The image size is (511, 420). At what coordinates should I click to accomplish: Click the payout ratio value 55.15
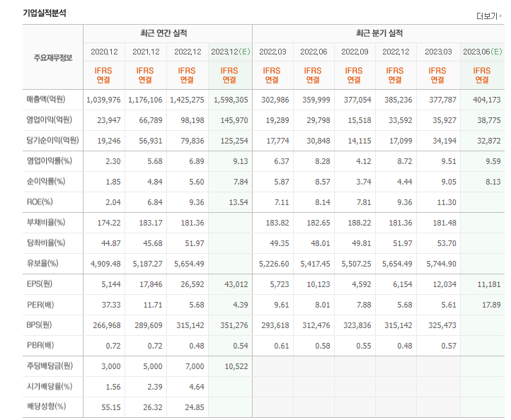pos(111,408)
